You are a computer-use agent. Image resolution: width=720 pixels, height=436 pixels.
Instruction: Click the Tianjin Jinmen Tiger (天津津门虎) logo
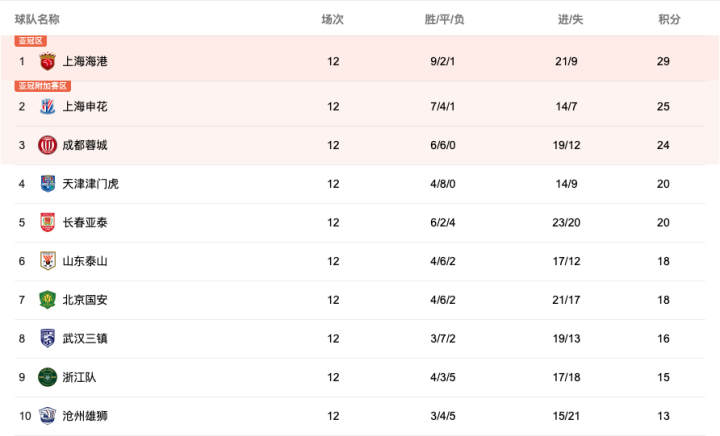(x=47, y=184)
